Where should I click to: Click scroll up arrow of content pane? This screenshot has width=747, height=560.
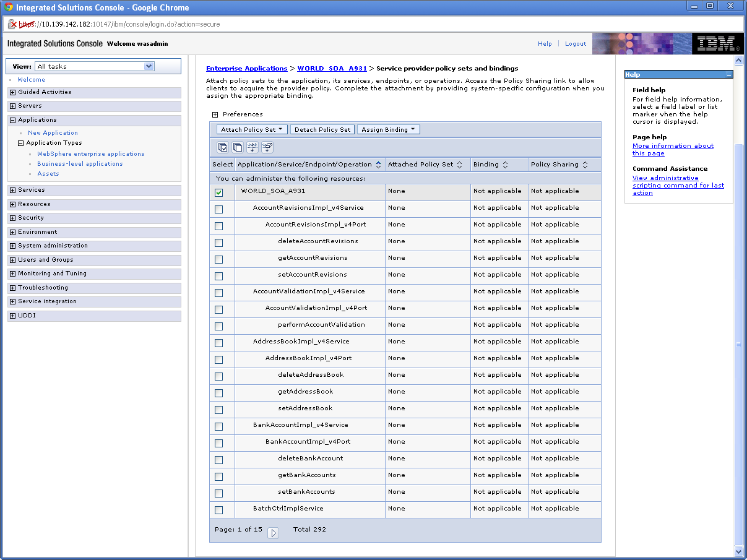click(x=738, y=61)
